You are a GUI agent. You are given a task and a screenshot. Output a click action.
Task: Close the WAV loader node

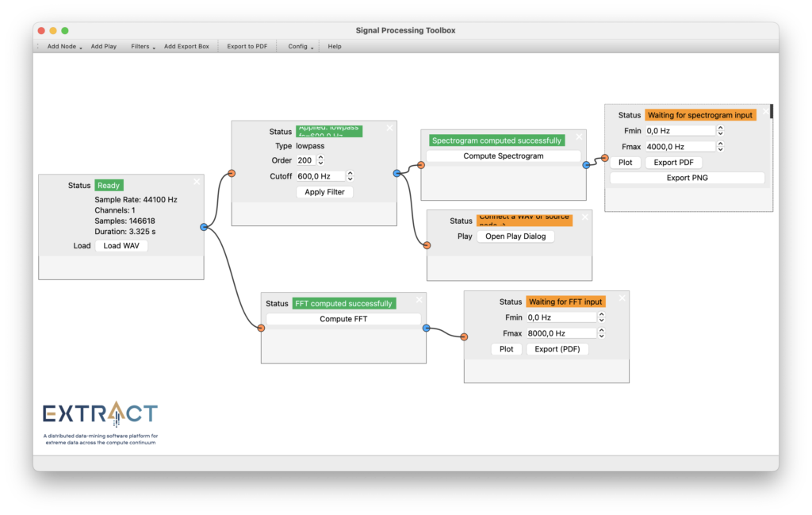click(x=197, y=182)
